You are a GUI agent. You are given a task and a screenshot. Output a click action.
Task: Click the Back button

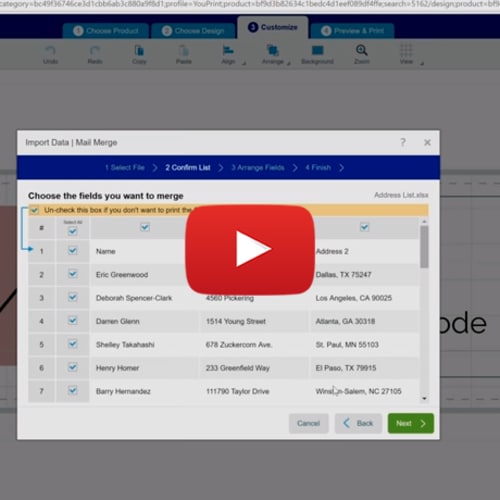pos(358,423)
